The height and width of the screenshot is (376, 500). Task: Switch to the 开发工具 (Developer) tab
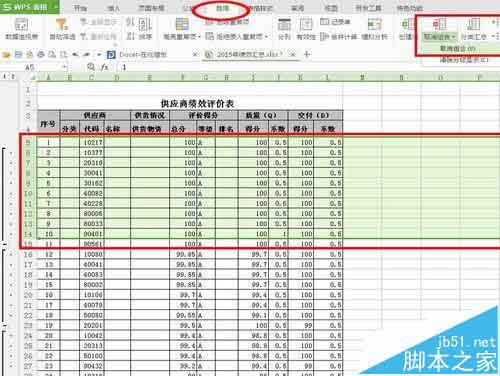(369, 8)
